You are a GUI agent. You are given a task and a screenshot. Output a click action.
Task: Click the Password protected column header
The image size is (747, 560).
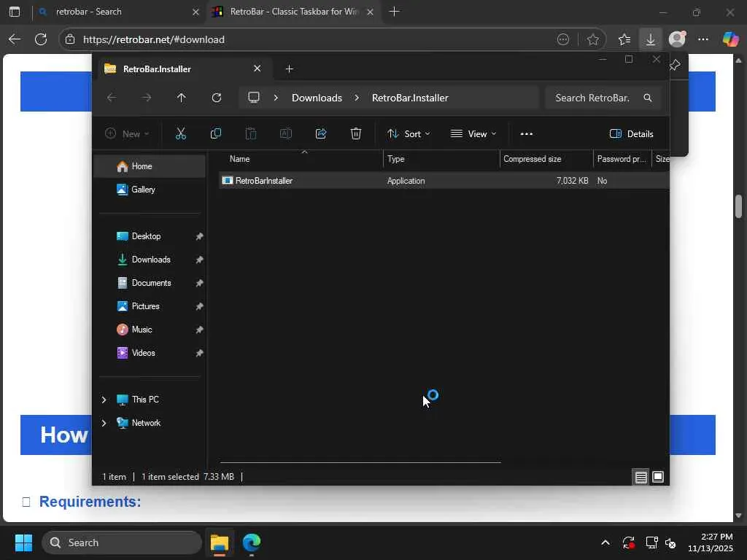tap(622, 159)
